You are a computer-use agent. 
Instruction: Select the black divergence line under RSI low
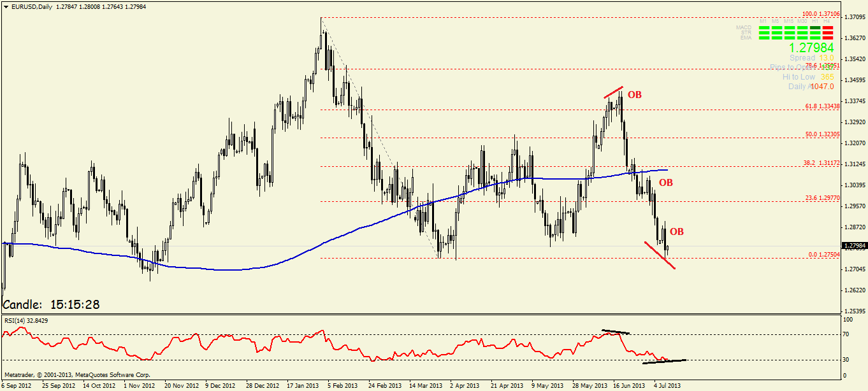click(664, 362)
